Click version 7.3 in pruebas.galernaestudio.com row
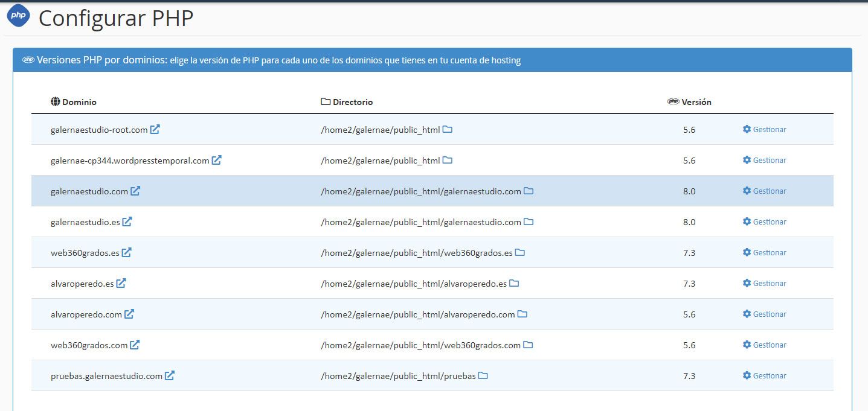This screenshot has width=868, height=411. click(x=689, y=376)
